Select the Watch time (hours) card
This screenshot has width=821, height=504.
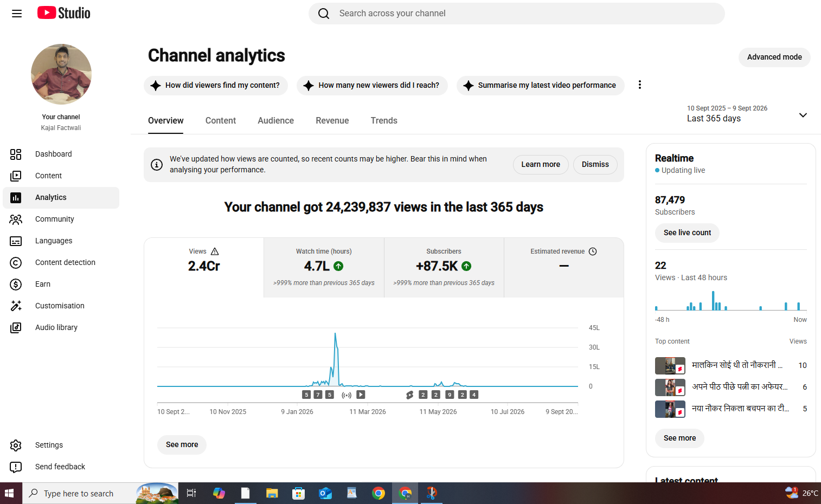tap(324, 267)
